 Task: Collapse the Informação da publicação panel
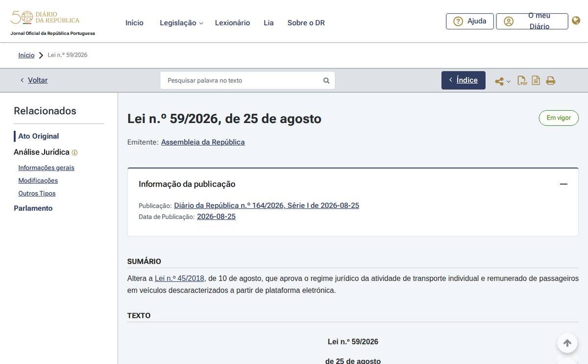[x=563, y=184]
